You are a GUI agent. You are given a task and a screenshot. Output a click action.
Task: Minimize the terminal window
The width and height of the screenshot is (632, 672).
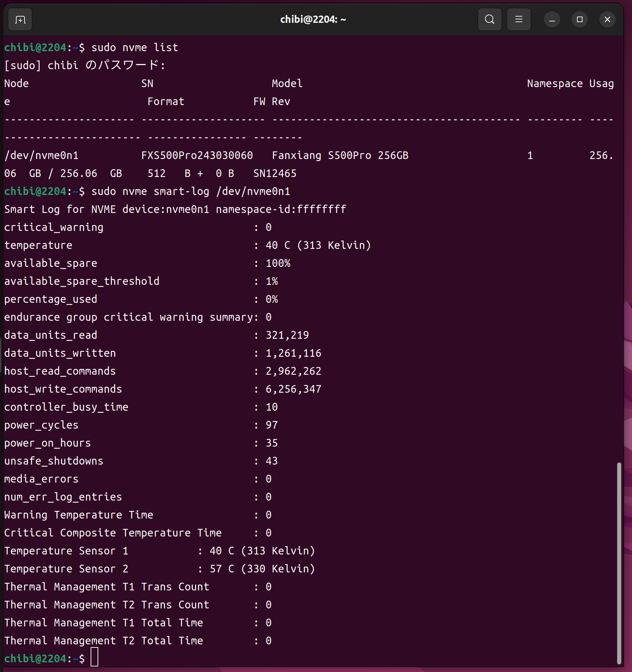[552, 20]
